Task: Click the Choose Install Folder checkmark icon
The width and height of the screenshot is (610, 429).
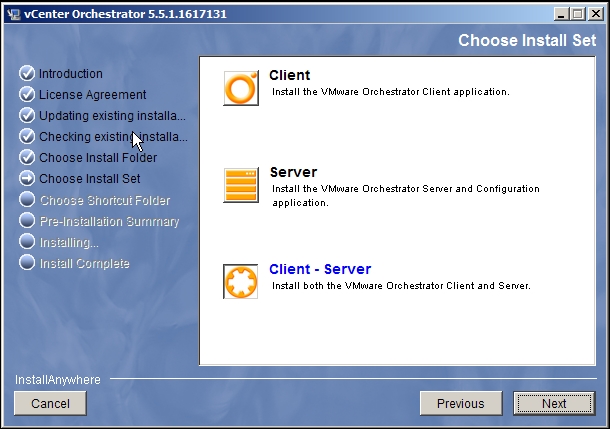Action: pyautogui.click(x=27, y=158)
